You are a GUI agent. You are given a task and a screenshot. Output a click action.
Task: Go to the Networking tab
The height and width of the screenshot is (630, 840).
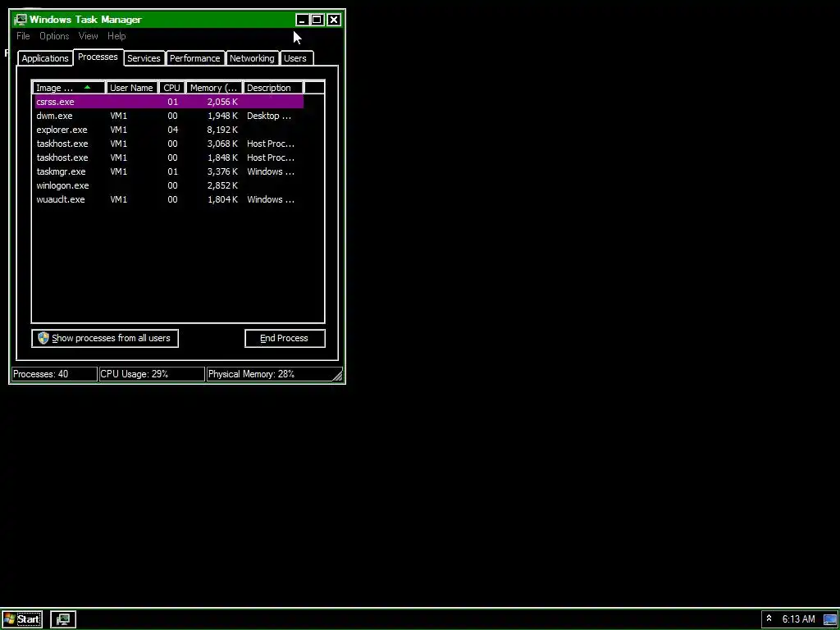(252, 58)
